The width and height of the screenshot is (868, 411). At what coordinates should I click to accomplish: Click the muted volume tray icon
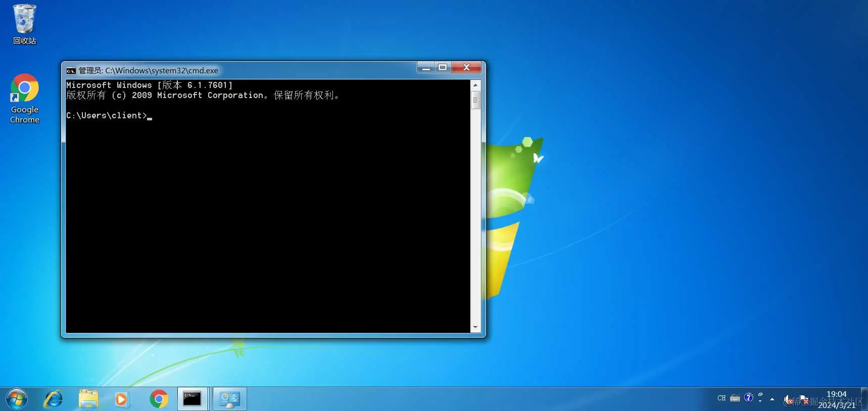click(789, 399)
